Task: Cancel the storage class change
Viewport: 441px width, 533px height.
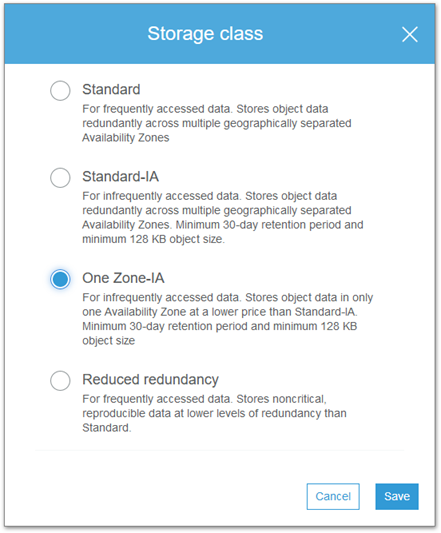Action: pyautogui.click(x=333, y=496)
